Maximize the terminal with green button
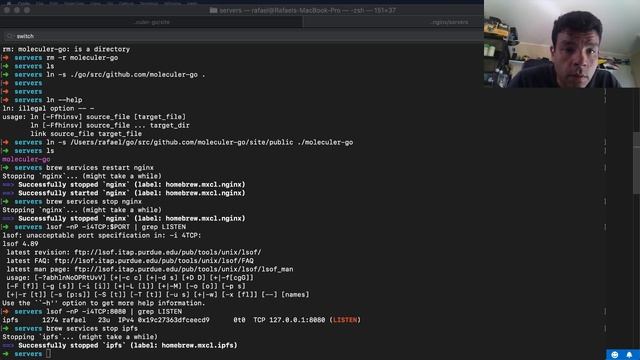This screenshot has width=640, height=360. (27, 10)
